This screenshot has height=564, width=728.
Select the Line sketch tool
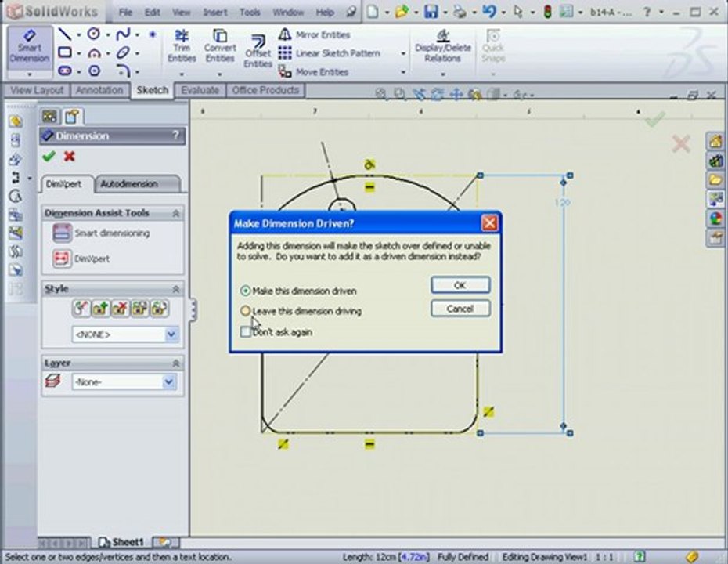pos(64,34)
